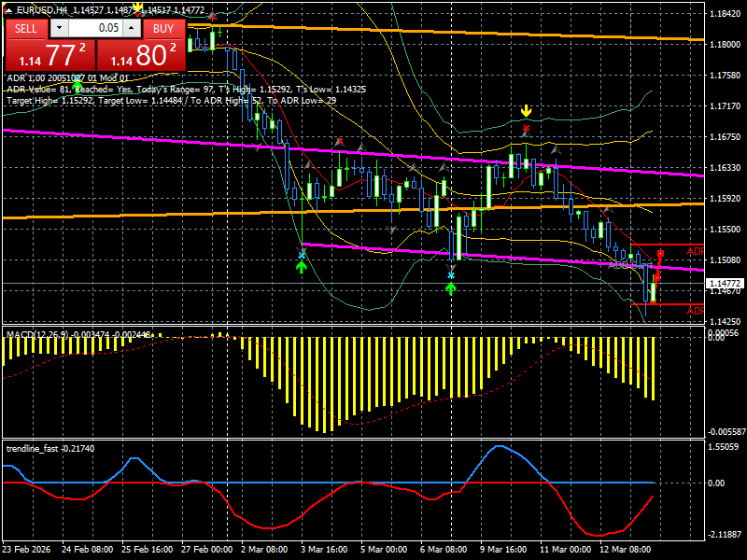This screenshot has height=560, width=747.
Task: Click time axis label 27 Feb 00:00
Action: [x=206, y=549]
